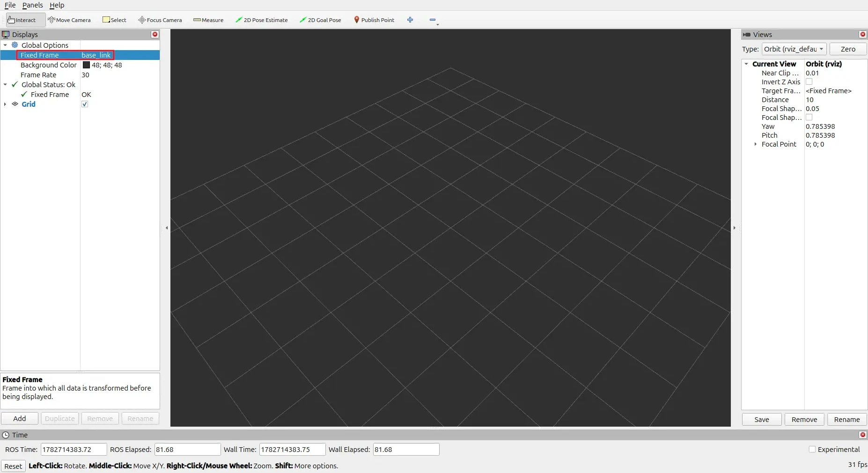Screen dimensions: 868x473
Task: Select the Frame Rate value 30
Action: (86, 75)
